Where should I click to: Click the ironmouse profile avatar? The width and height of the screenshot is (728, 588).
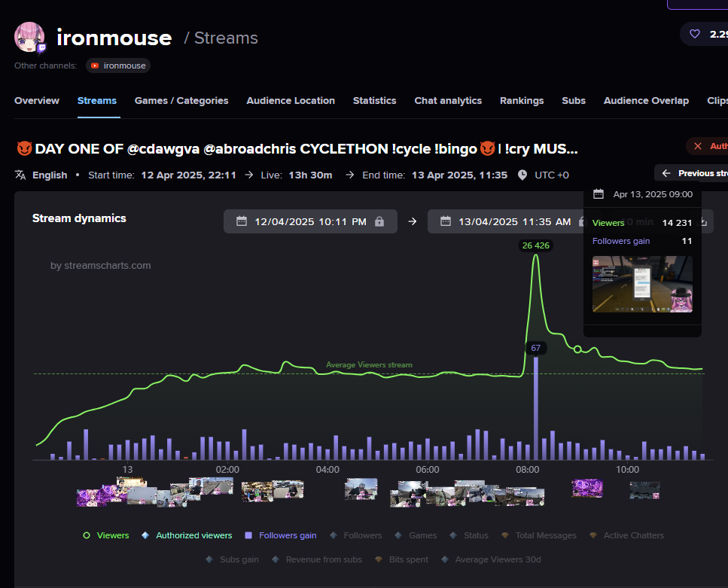coord(29,37)
